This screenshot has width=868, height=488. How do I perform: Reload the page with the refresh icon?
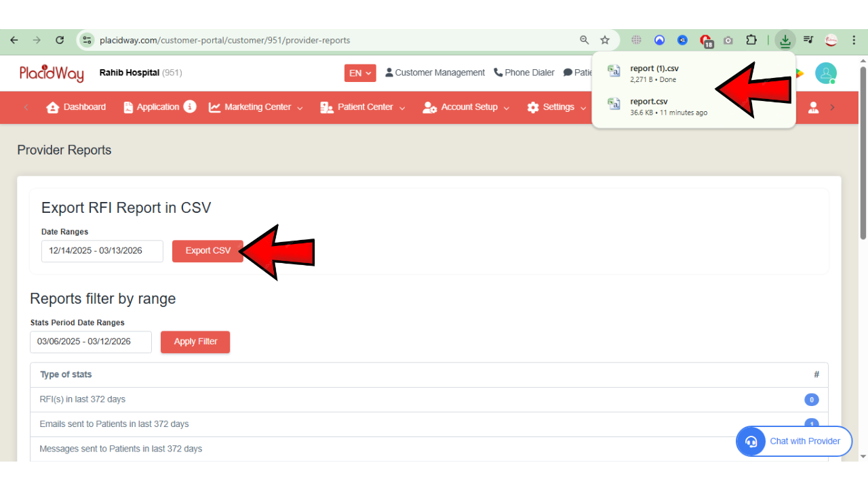tap(60, 40)
